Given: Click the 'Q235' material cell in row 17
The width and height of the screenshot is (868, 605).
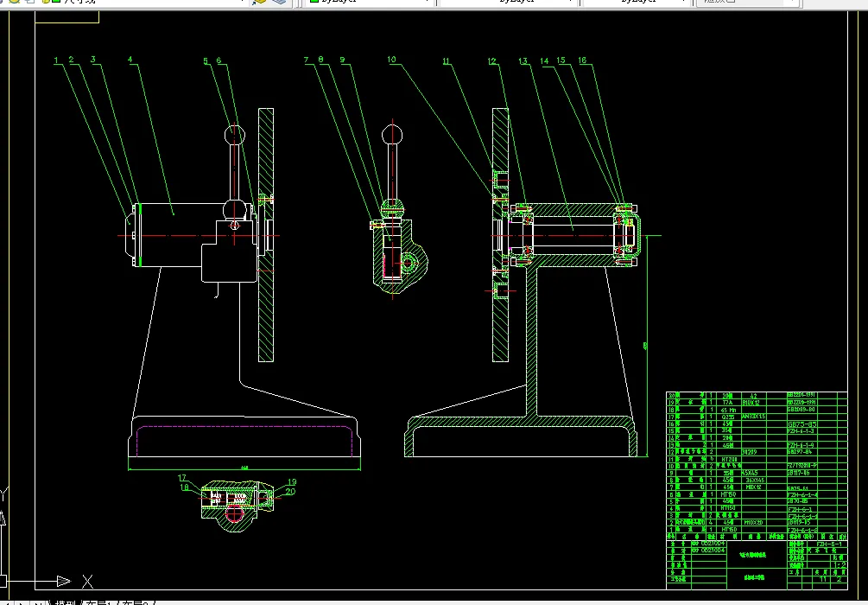Looking at the screenshot, I should click(728, 417).
